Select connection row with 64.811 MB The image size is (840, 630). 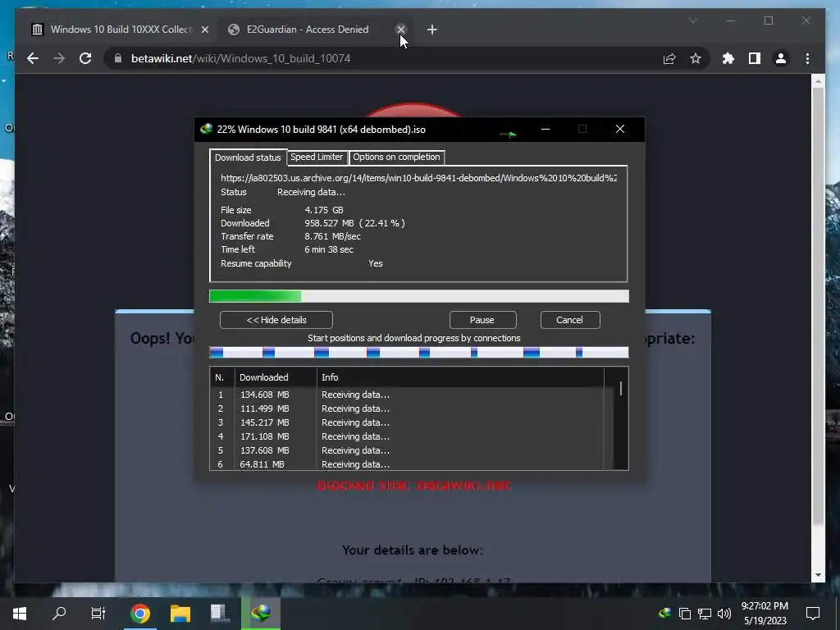(x=407, y=464)
